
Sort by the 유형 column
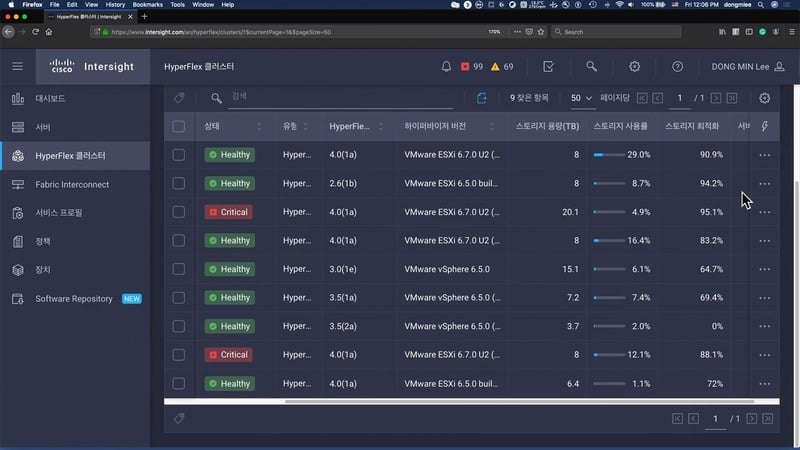(x=306, y=126)
